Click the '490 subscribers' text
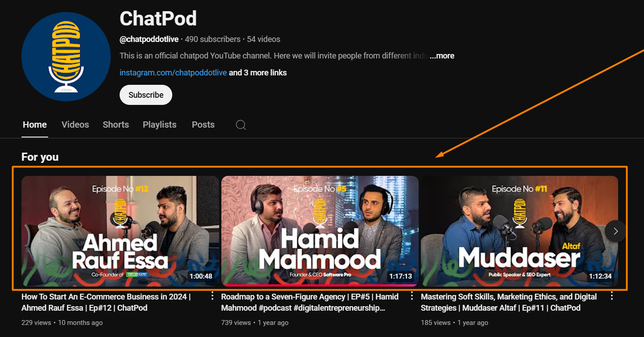 pos(212,39)
